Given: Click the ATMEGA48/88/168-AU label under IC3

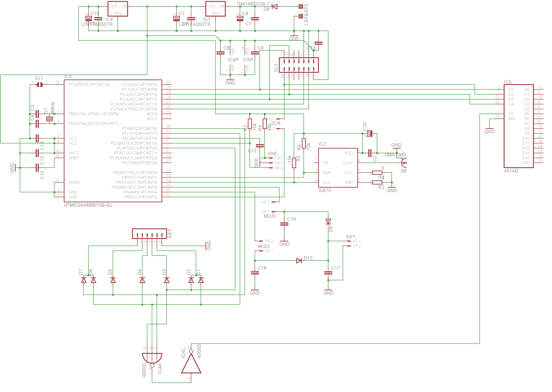Looking at the screenshot, I should point(88,205).
